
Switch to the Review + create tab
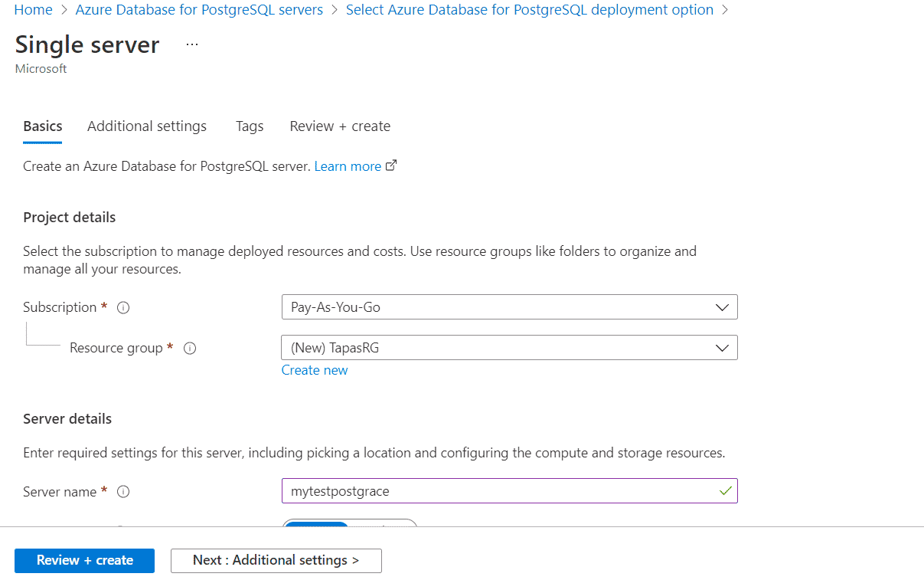point(340,126)
